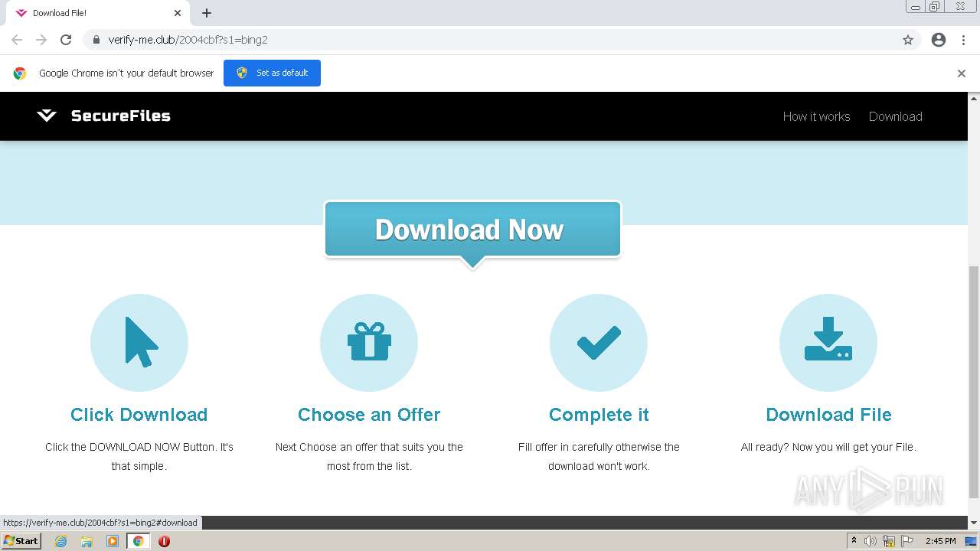Click the Complete it heading
The width and height of the screenshot is (980, 551).
599,415
